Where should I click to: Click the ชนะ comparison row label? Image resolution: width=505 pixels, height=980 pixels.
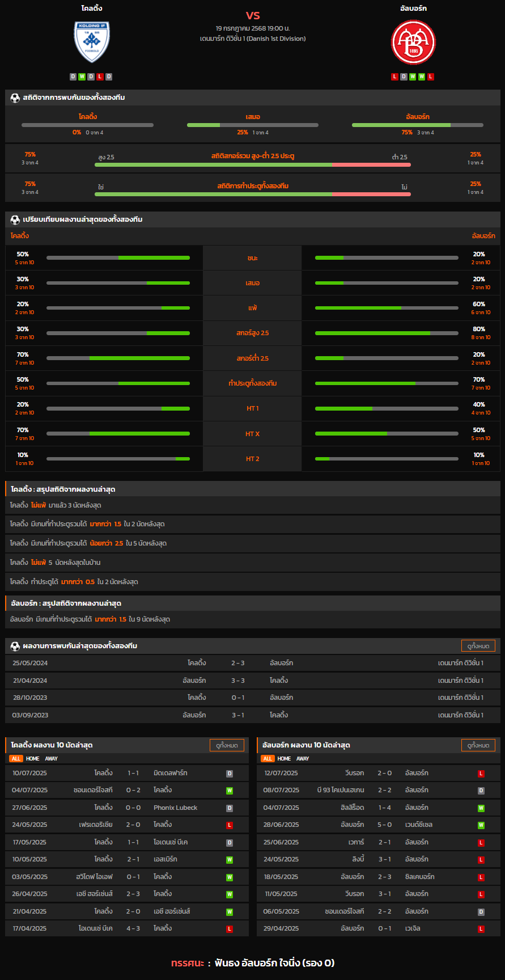pyautogui.click(x=253, y=258)
